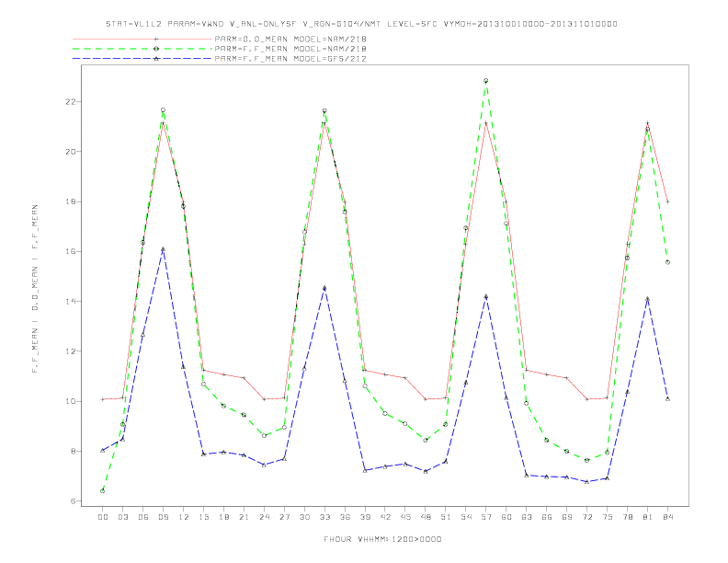Click x-axis tick label 15
The width and height of the screenshot is (728, 563).
[x=203, y=517]
